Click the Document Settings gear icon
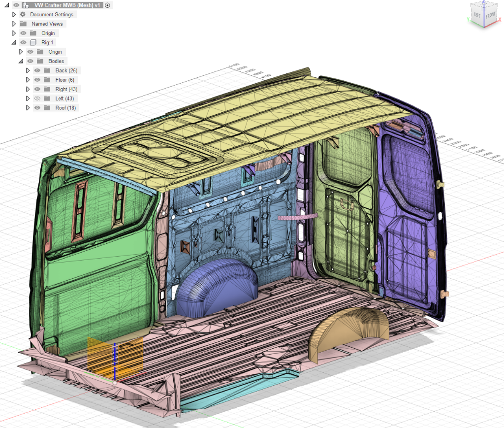Image resolution: width=504 pixels, height=428 pixels. click(23, 14)
